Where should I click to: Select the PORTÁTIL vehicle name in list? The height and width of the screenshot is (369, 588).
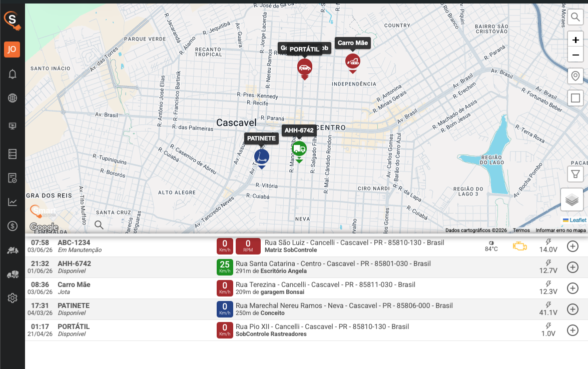pyautogui.click(x=74, y=326)
